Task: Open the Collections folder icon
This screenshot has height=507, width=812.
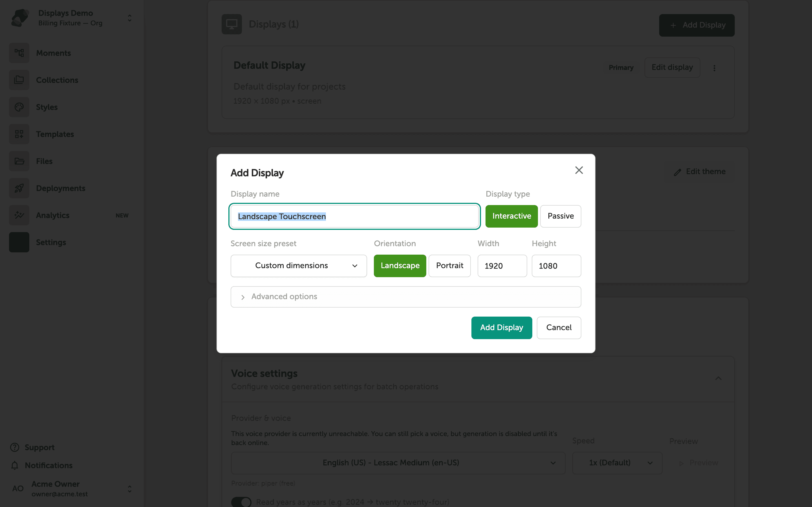Action: click(x=19, y=80)
